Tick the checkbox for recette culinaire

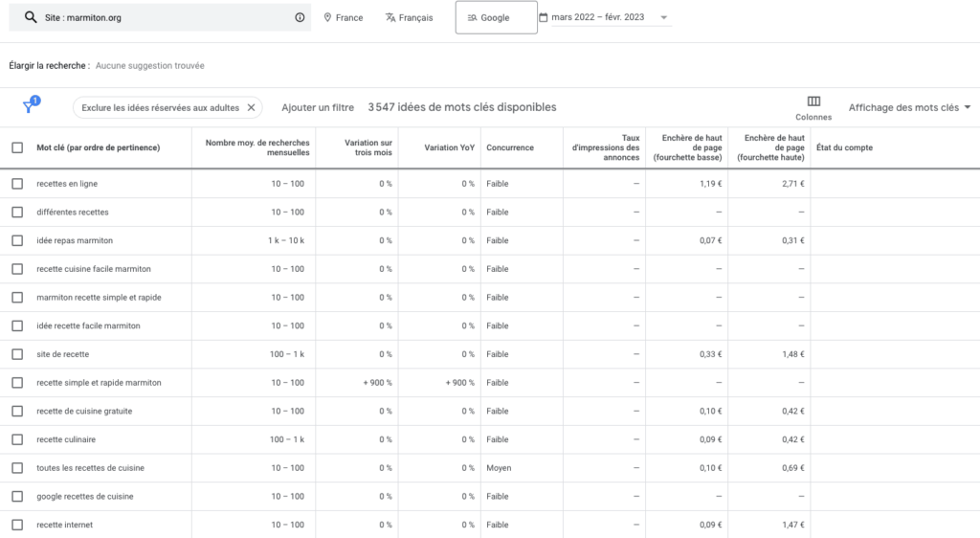pos(17,439)
